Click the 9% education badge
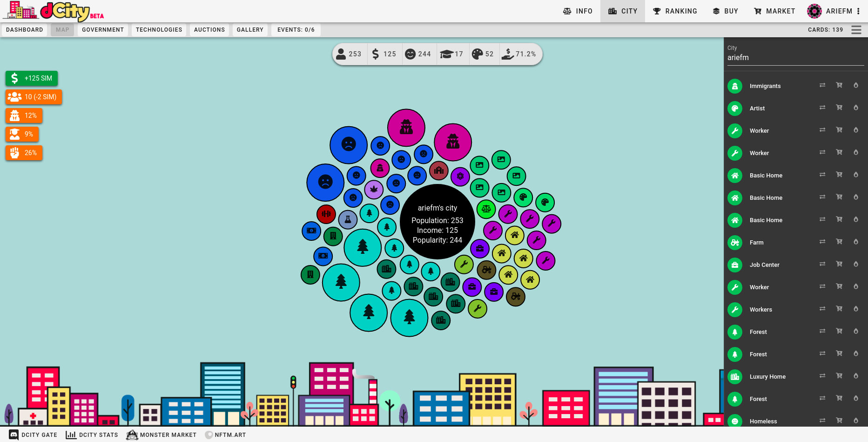 click(x=22, y=134)
